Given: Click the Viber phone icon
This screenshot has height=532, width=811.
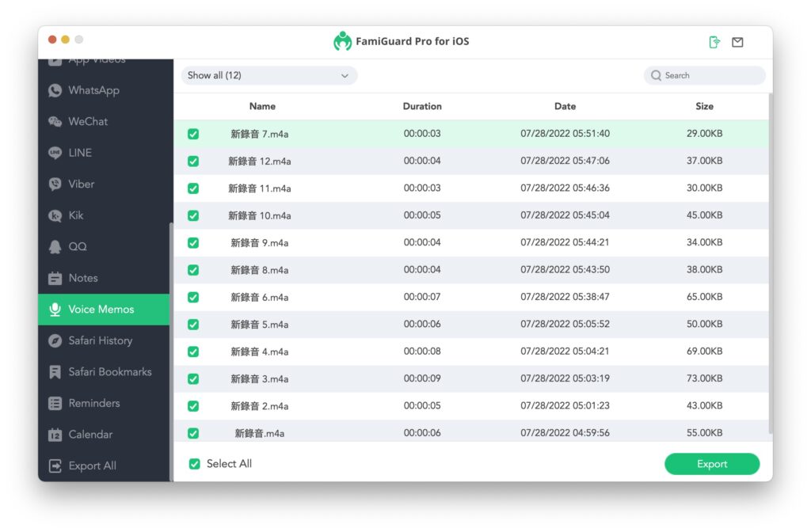Looking at the screenshot, I should pyautogui.click(x=55, y=184).
